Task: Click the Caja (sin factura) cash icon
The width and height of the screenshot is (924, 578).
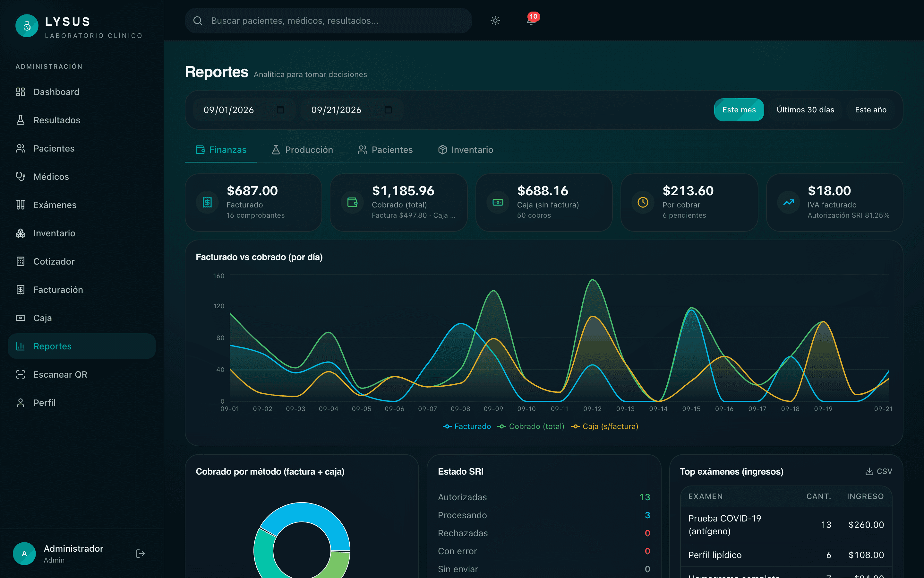Action: [498, 202]
